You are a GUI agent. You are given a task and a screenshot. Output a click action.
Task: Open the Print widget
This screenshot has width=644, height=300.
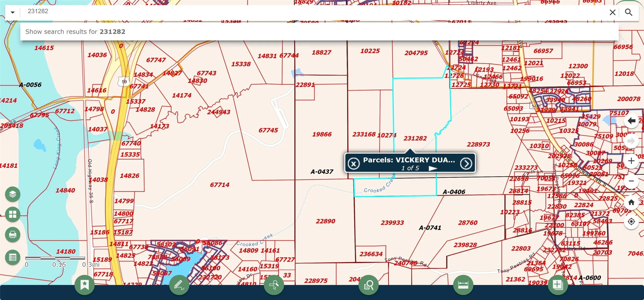(12, 234)
